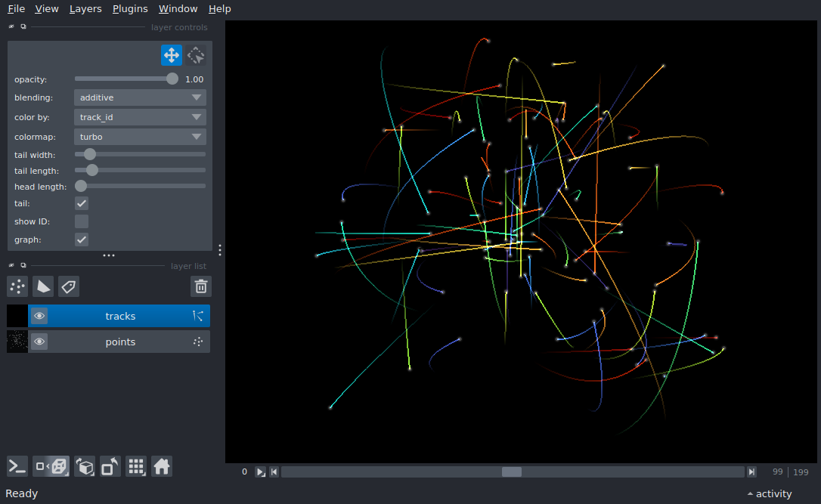Enable the show ID checkbox
Image resolution: width=821 pixels, height=504 pixels.
pyautogui.click(x=82, y=221)
